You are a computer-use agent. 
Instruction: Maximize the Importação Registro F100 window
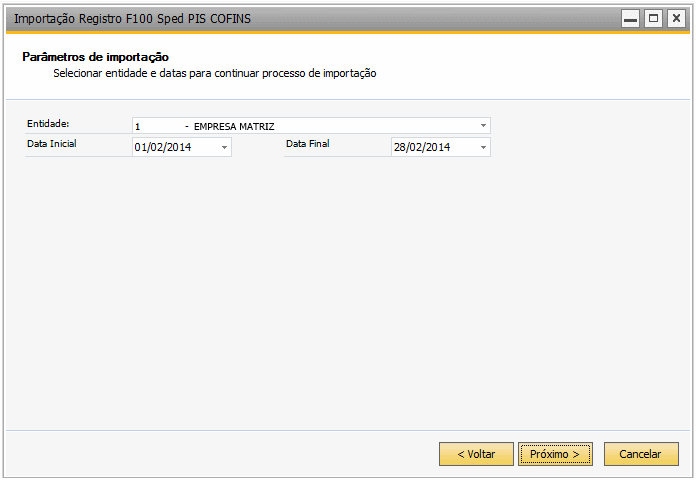click(x=653, y=19)
